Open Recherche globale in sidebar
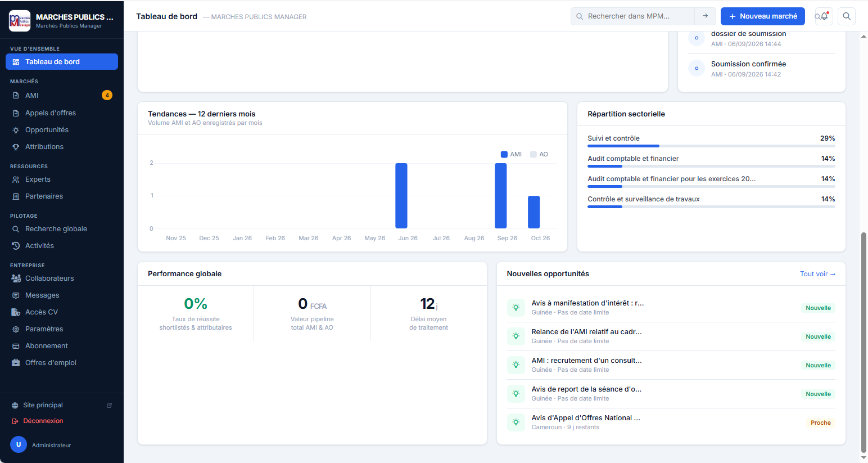The image size is (868, 463). pos(62,229)
